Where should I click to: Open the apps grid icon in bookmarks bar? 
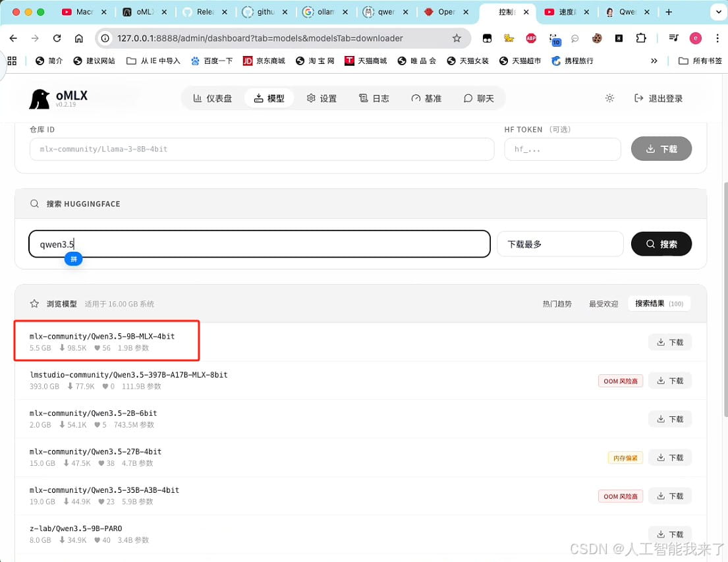click(12, 61)
